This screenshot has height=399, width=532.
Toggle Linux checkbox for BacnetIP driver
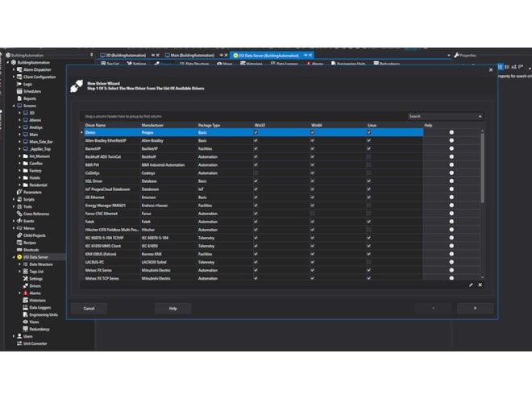click(x=369, y=148)
